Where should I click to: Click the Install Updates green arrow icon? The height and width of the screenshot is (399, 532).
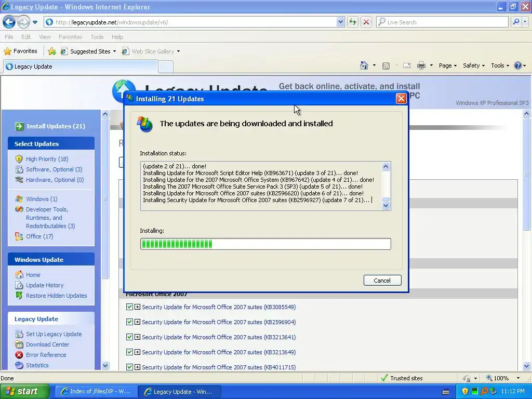19,126
